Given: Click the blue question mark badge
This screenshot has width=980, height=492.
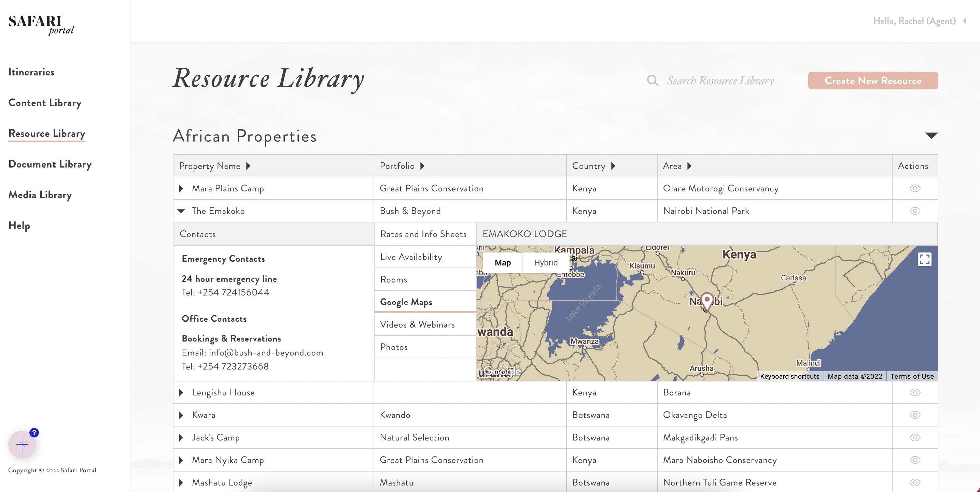Looking at the screenshot, I should [x=34, y=432].
